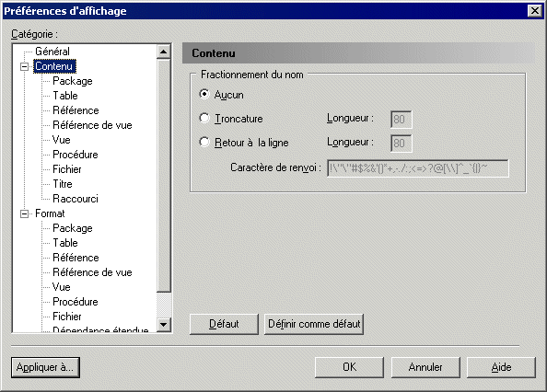547x392 pixels.
Task: Select Package under Contenu
Action: coord(73,81)
